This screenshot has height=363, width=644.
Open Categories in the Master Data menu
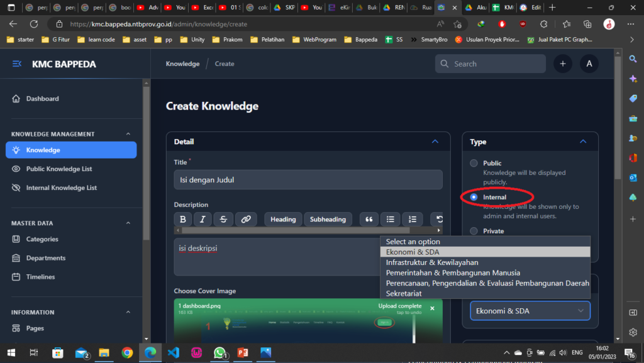point(42,239)
